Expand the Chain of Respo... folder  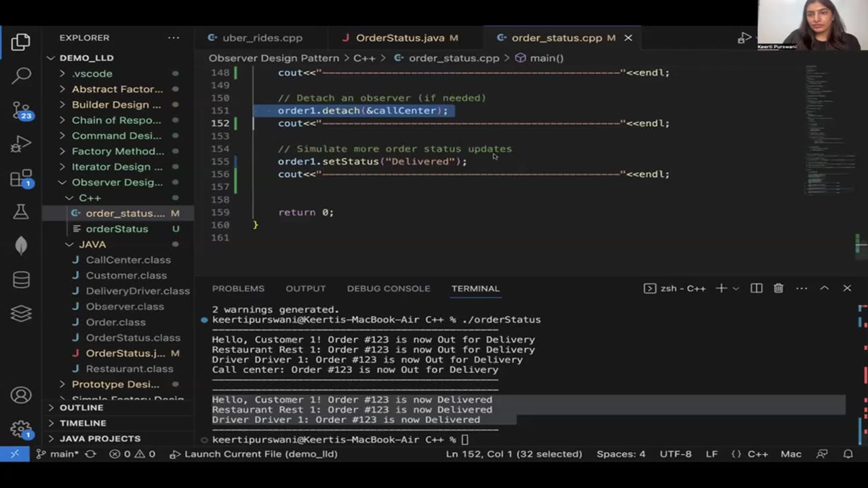117,120
